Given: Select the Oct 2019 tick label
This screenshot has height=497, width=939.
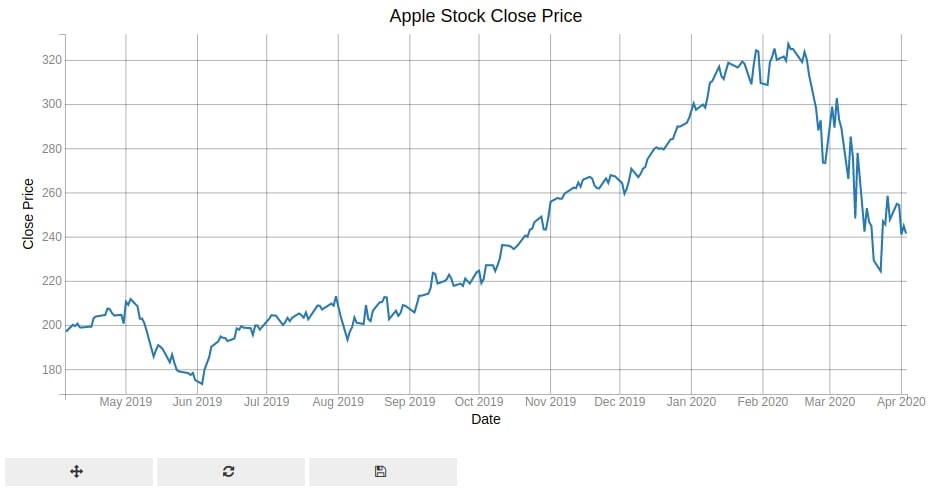Looking at the screenshot, I should tap(479, 402).
